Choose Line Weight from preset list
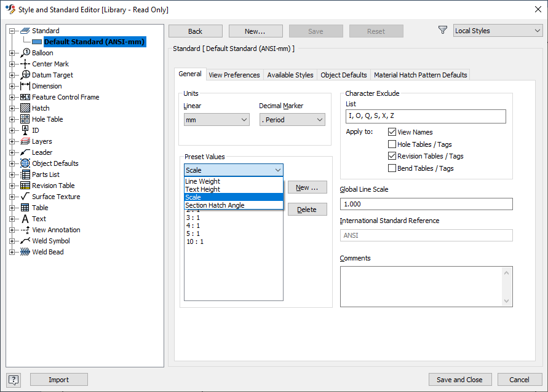The width and height of the screenshot is (548, 392). 234,181
